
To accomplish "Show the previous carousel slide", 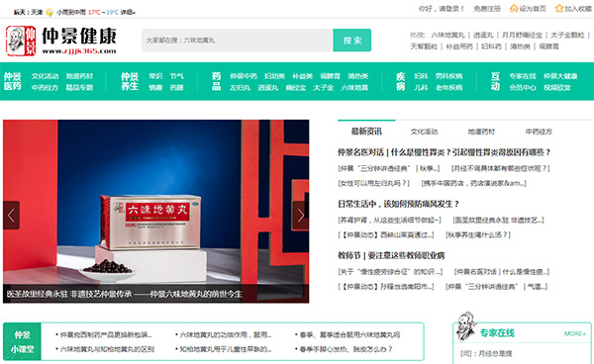I will tap(11, 216).
